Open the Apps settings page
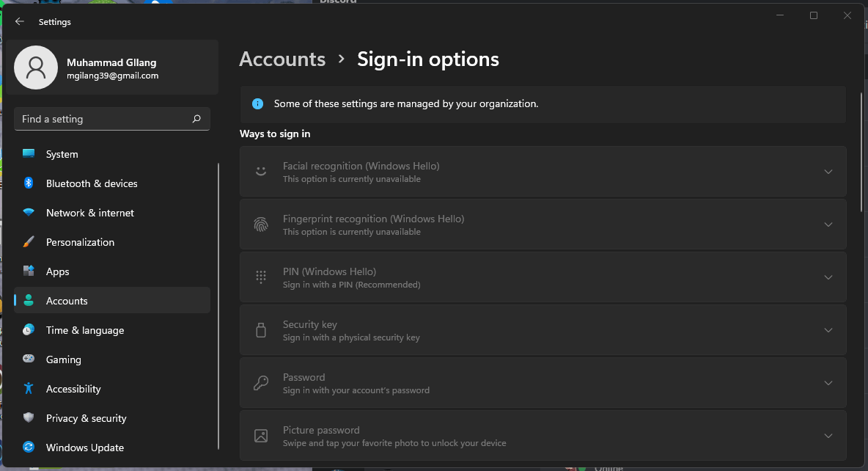Image resolution: width=868 pixels, height=471 pixels. pyautogui.click(x=56, y=271)
